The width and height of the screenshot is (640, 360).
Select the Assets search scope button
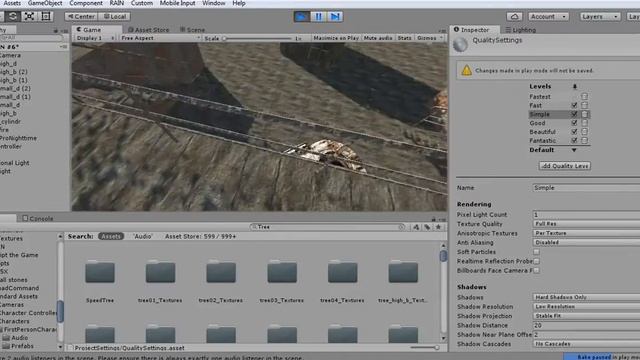[111, 236]
